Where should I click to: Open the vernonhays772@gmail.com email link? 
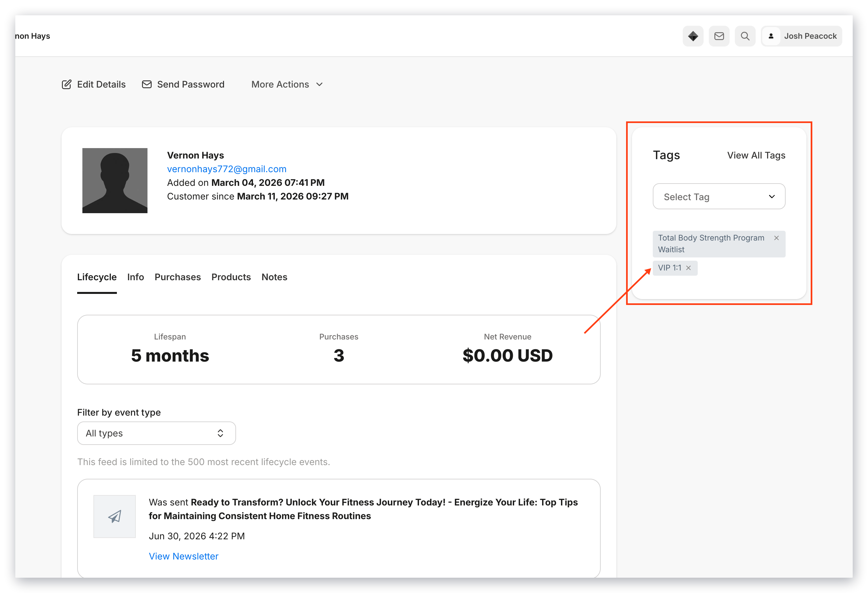coord(227,169)
